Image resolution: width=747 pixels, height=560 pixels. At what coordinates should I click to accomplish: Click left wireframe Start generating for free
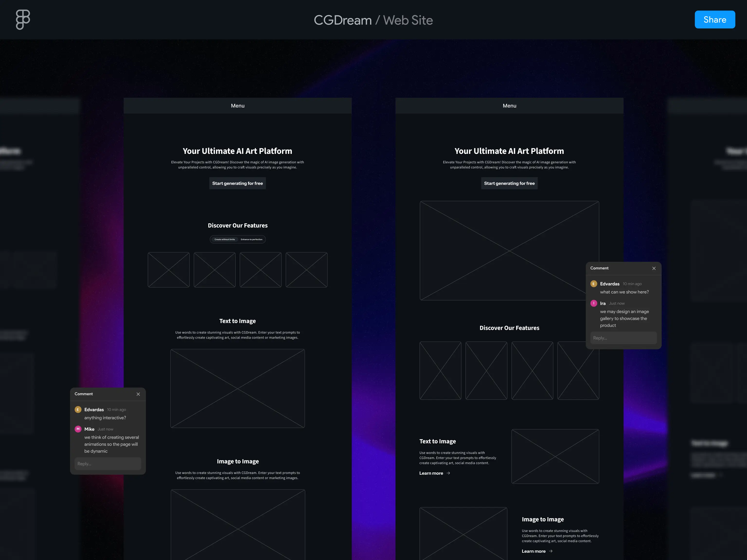237,183
